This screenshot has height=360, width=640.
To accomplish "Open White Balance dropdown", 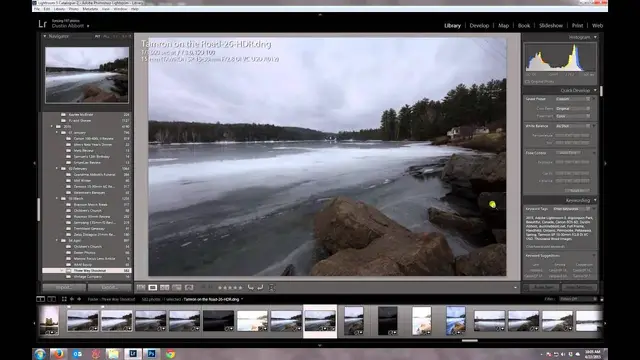I will point(573,126).
